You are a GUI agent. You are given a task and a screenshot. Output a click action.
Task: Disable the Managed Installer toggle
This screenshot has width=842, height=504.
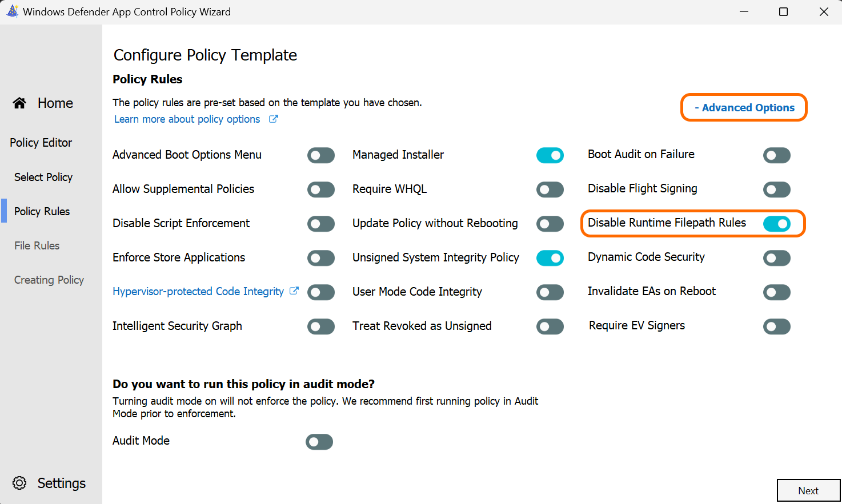pyautogui.click(x=550, y=155)
